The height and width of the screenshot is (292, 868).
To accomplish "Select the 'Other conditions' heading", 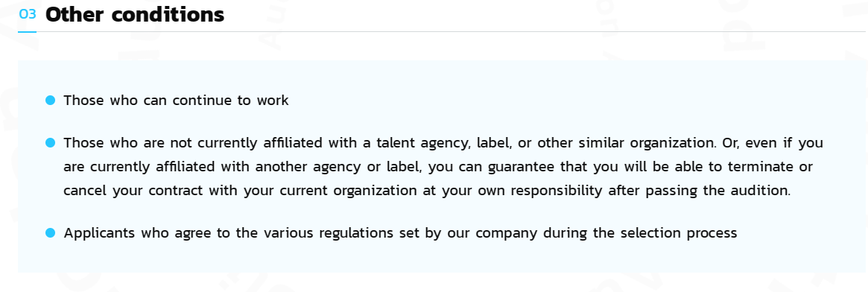I will click(135, 14).
